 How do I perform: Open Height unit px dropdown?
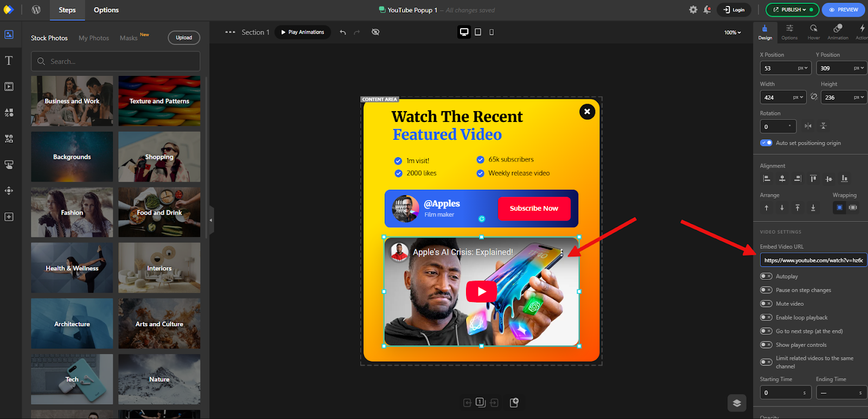tap(859, 98)
